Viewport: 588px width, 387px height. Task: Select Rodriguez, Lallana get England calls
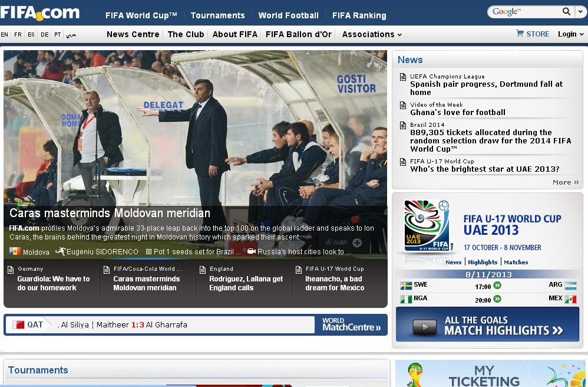(x=246, y=283)
